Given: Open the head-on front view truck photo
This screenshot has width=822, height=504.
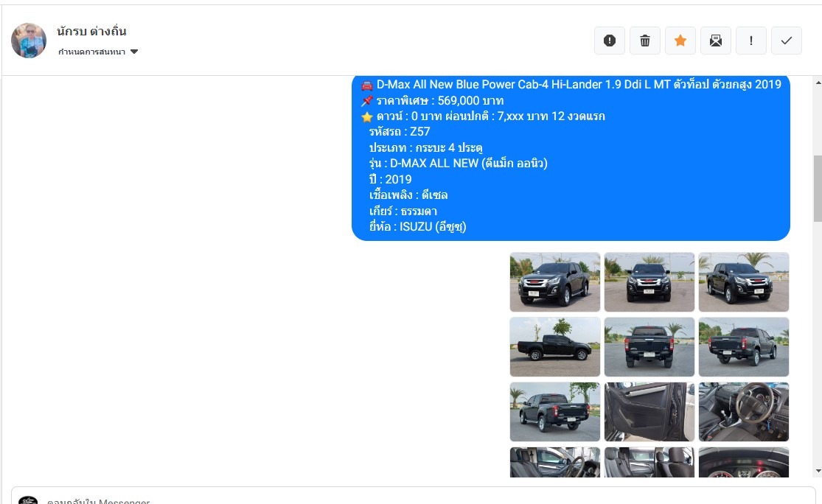Looking at the screenshot, I should point(649,282).
